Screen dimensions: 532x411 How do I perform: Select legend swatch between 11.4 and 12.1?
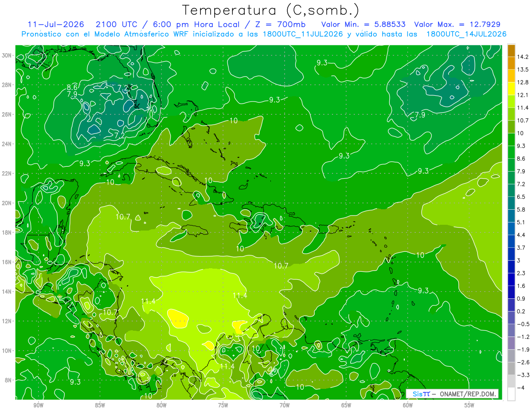(511, 102)
